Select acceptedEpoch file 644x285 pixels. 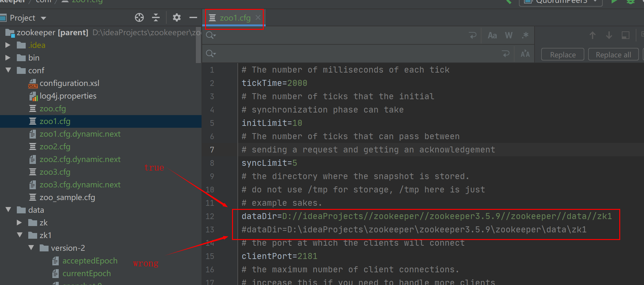click(90, 261)
